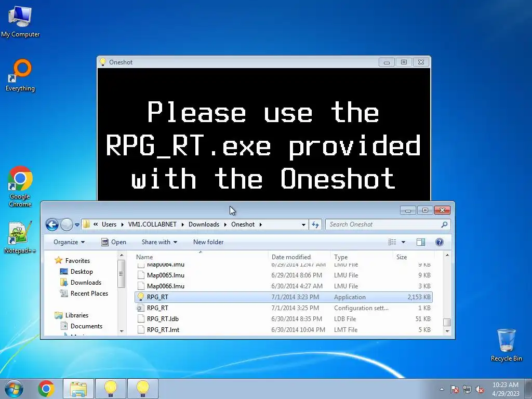Refresh the Oneshot folder view
532x399 pixels.
(315, 224)
